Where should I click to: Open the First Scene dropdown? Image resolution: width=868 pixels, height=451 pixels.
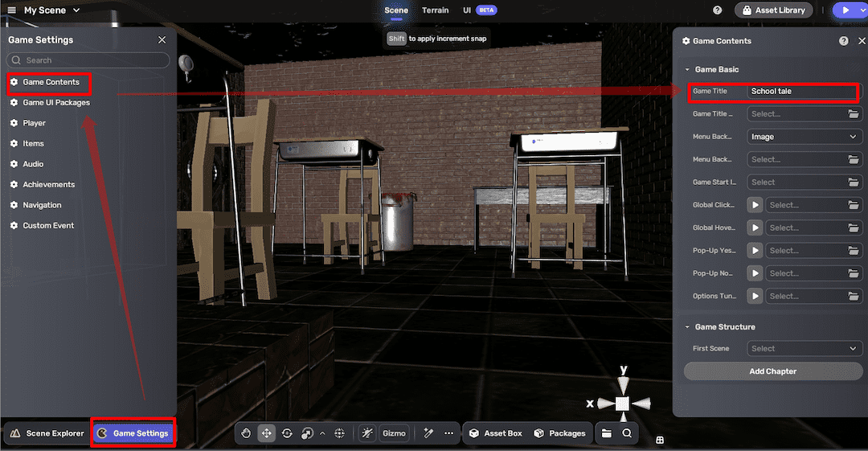click(x=805, y=349)
